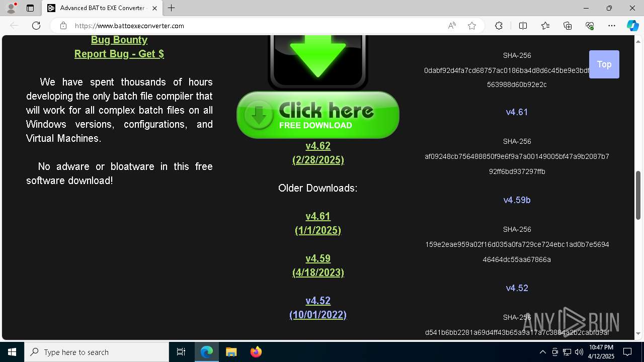Open Settings and more menu

click(612, 26)
